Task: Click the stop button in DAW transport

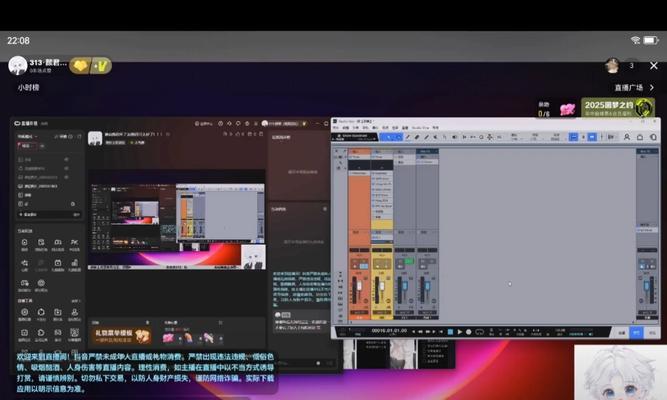Action: (450, 331)
